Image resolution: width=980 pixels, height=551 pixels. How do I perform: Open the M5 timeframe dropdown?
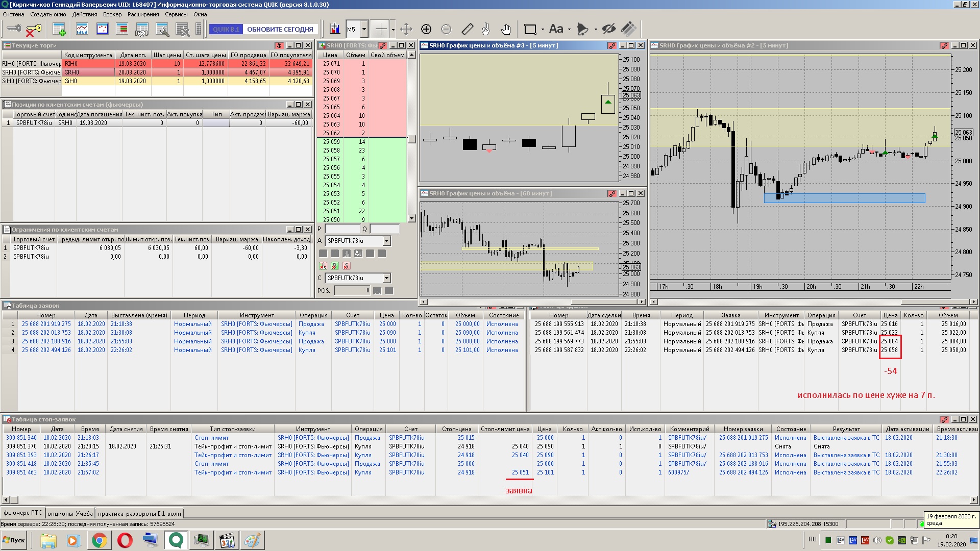[364, 29]
